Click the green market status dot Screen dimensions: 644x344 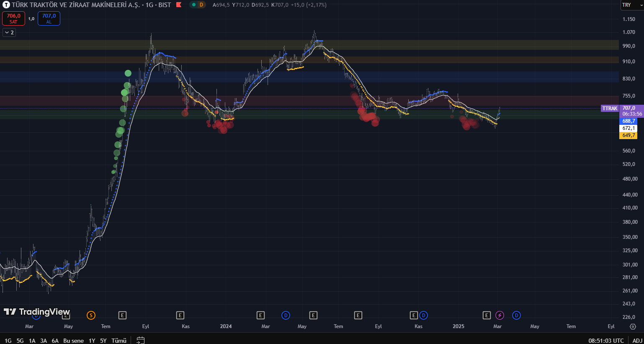tap(194, 5)
